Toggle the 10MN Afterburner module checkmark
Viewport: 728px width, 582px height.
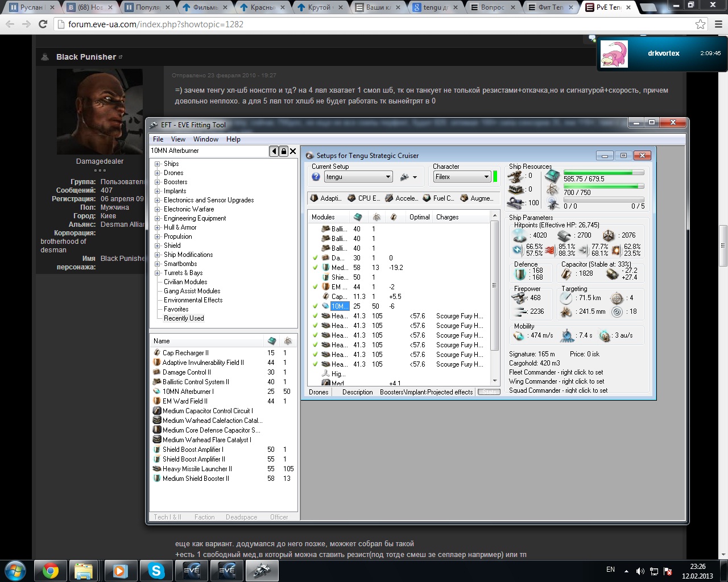coord(315,306)
